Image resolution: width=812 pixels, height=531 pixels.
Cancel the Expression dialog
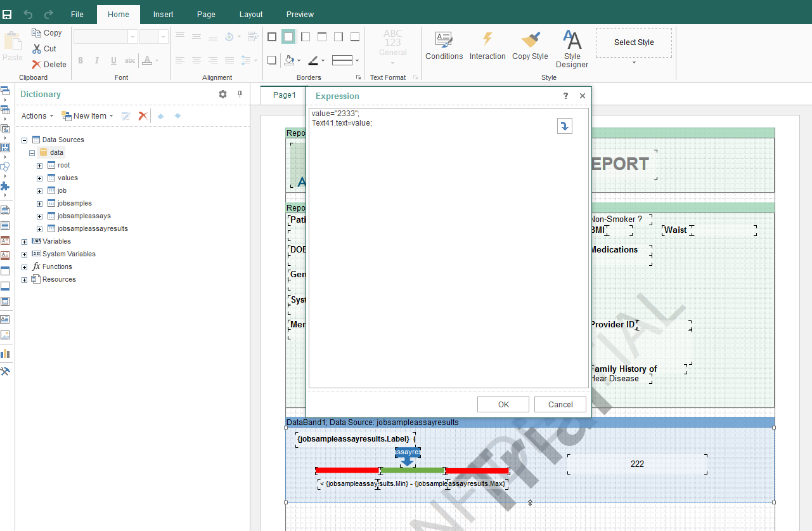pyautogui.click(x=560, y=405)
